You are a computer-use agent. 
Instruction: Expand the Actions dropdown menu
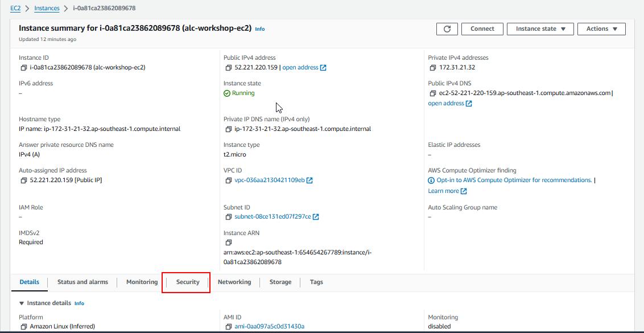601,29
